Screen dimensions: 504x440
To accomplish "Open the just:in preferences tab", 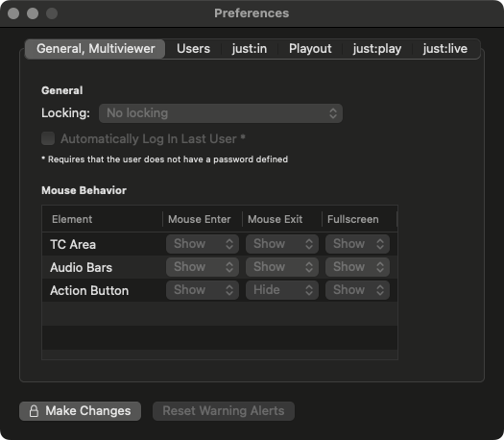I will pyautogui.click(x=250, y=49).
